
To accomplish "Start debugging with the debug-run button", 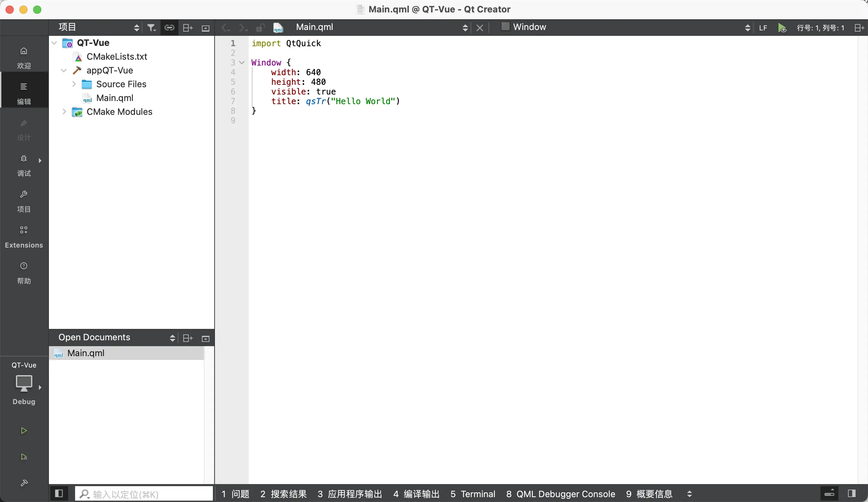I will point(24,457).
